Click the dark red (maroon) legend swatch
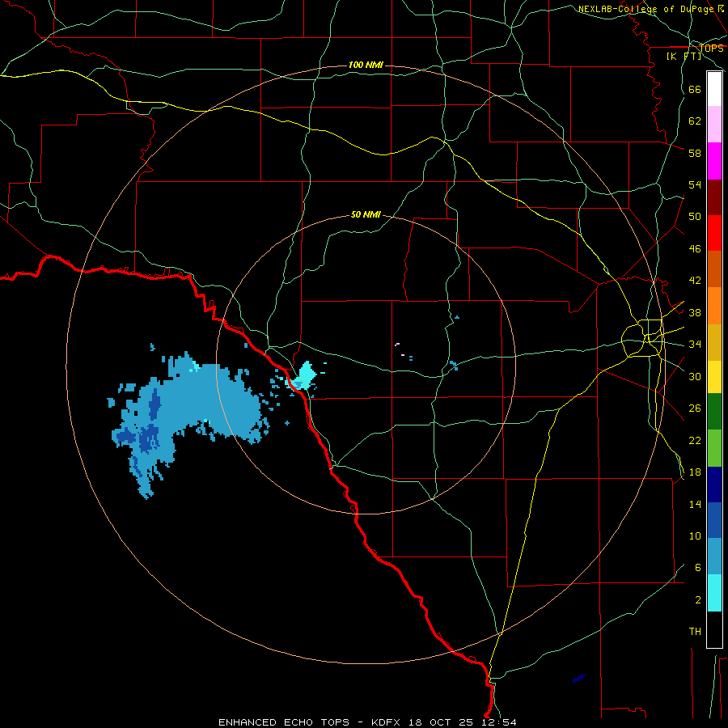 click(714, 197)
